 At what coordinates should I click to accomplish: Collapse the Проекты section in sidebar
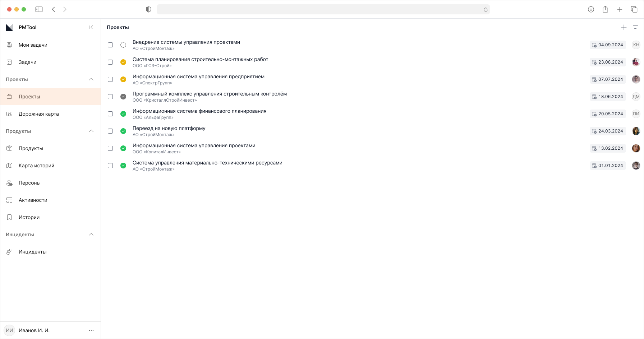[91, 79]
